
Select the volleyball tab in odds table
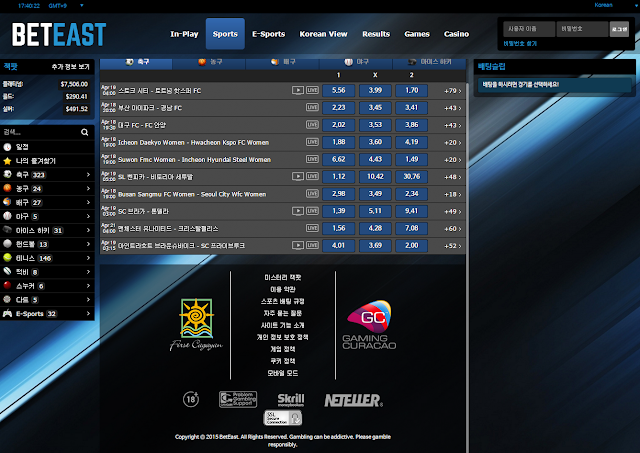point(282,62)
